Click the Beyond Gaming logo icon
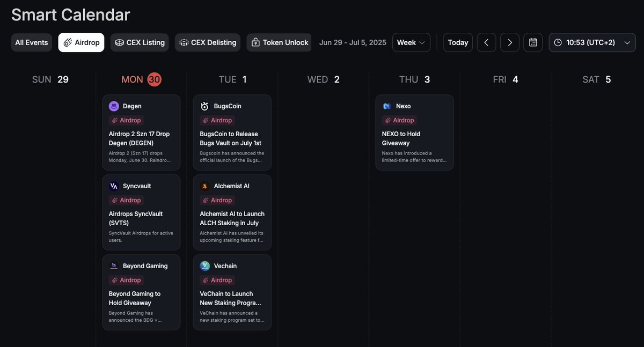Image resolution: width=644 pixels, height=347 pixels. click(114, 266)
